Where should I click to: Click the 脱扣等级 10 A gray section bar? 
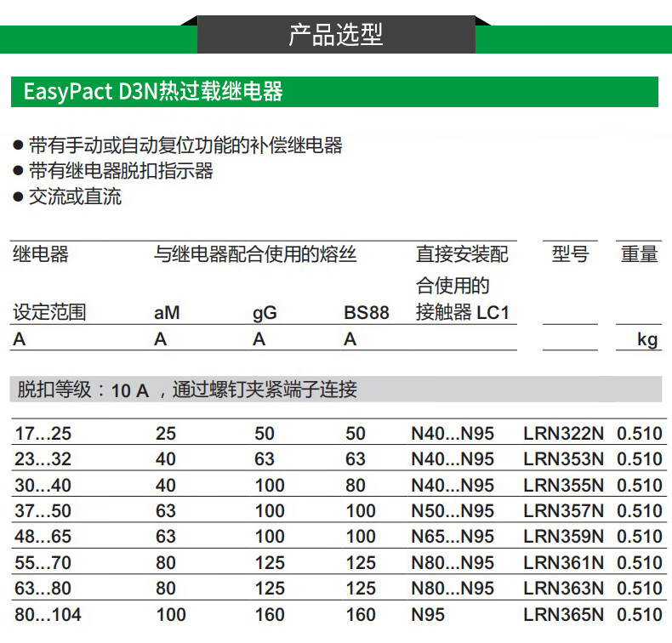pyautogui.click(x=335, y=390)
